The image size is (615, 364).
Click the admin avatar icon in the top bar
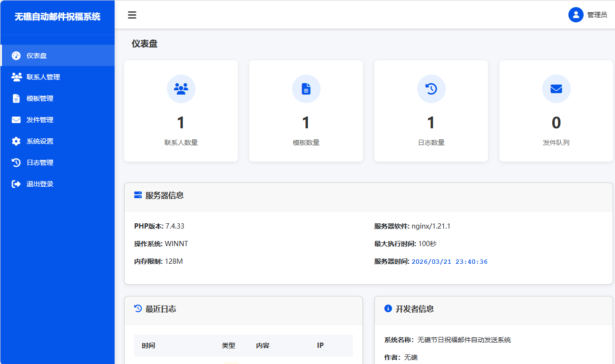pos(576,15)
